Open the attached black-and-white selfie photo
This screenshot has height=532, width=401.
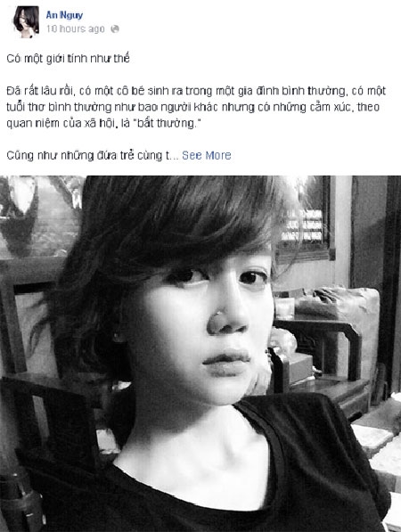point(200,354)
